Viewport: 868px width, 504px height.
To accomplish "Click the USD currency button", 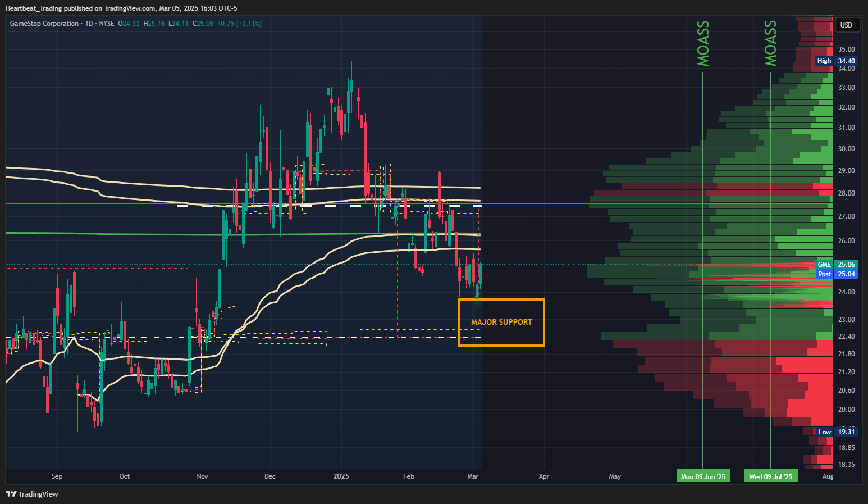I will [x=847, y=25].
